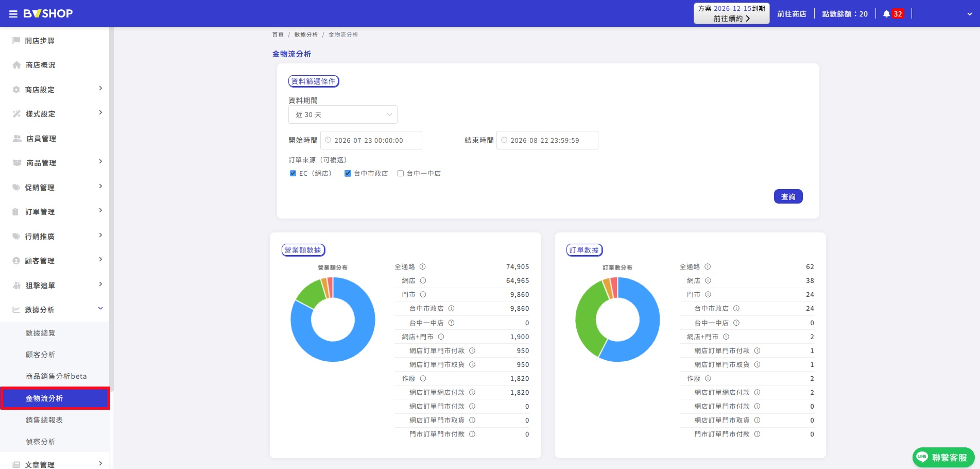The image size is (980, 469).
Task: Check the 台中一中店 order source
Action: tap(401, 174)
